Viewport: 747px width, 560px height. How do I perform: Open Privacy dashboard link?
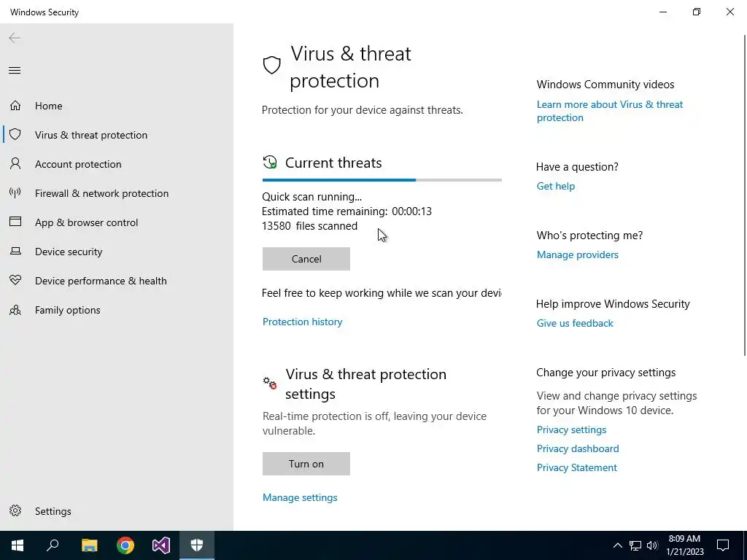(578, 448)
